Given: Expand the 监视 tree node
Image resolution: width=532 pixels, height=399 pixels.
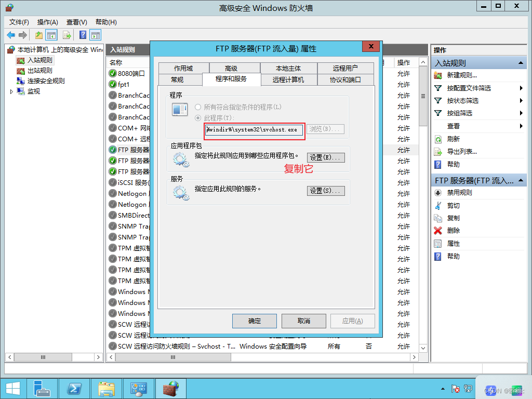Looking at the screenshot, I should coord(11,91).
